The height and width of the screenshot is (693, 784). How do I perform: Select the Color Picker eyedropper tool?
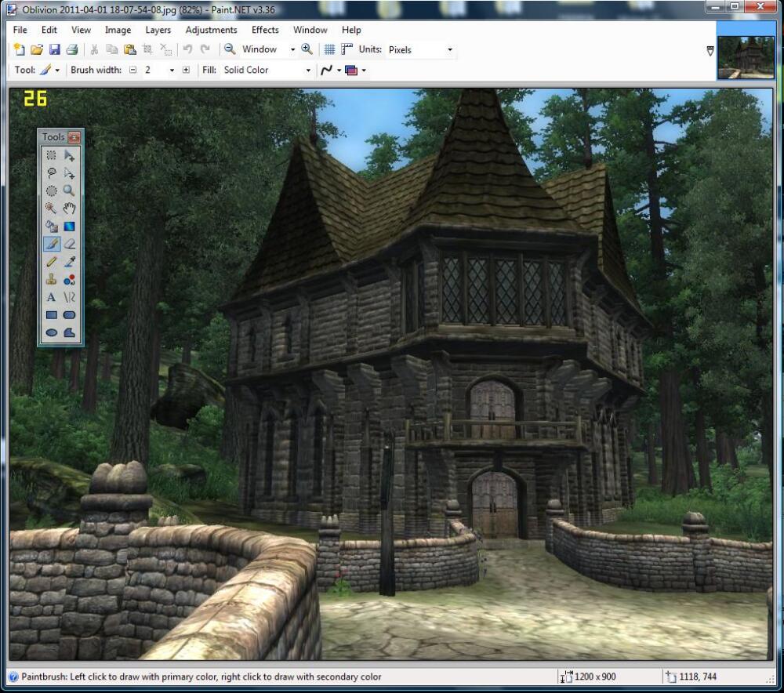(x=70, y=262)
